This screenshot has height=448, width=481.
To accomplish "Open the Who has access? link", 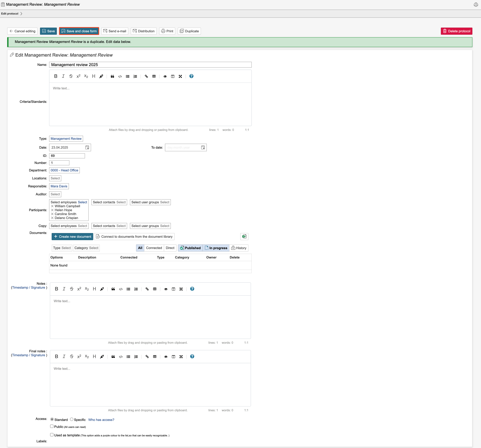I will click(101, 420).
